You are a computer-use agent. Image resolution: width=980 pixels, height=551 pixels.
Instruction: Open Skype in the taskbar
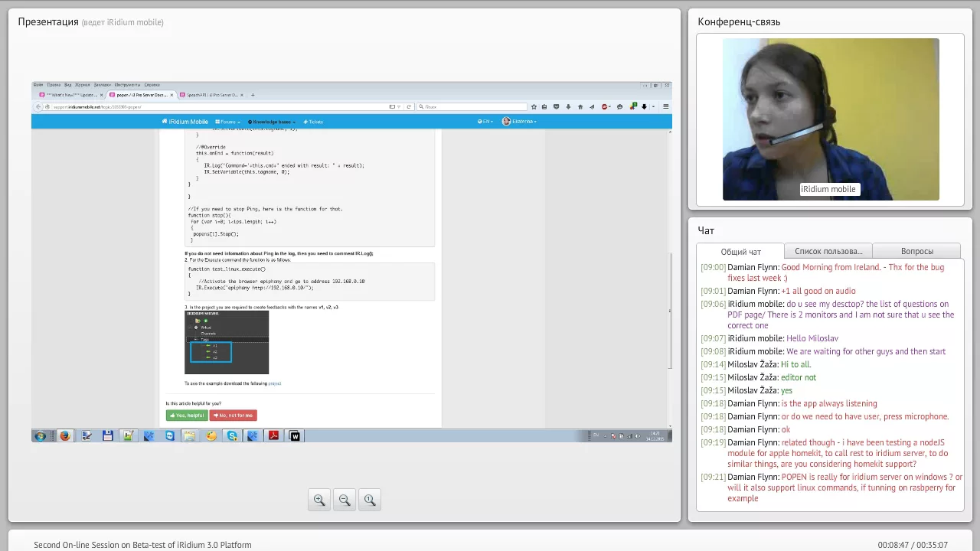232,436
